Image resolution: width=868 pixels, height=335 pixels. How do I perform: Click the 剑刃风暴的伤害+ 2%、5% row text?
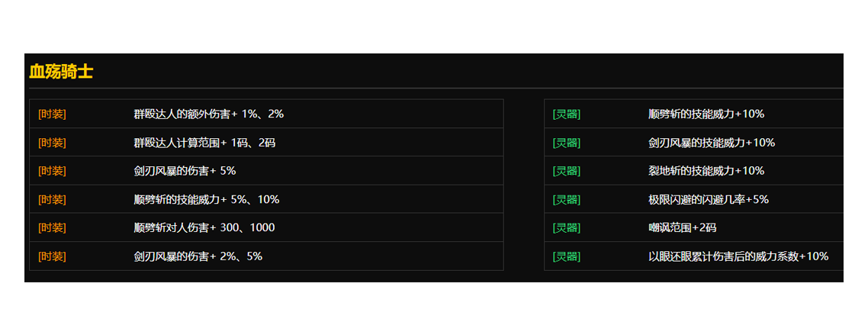point(198,256)
